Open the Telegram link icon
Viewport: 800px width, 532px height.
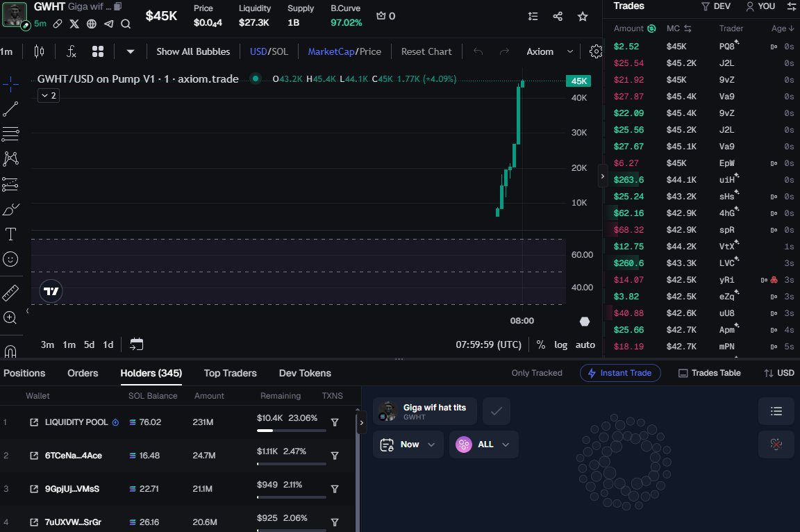point(108,24)
